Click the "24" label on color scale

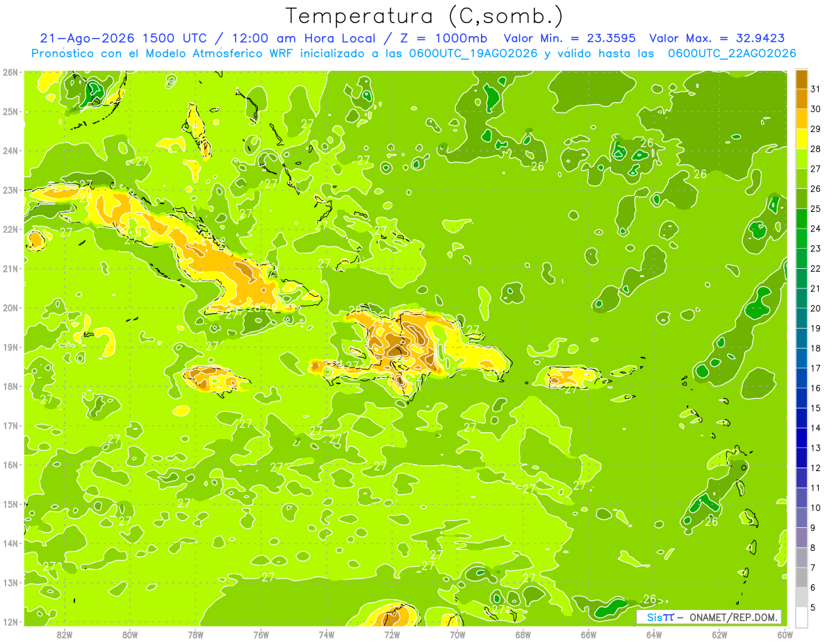pyautogui.click(x=816, y=229)
